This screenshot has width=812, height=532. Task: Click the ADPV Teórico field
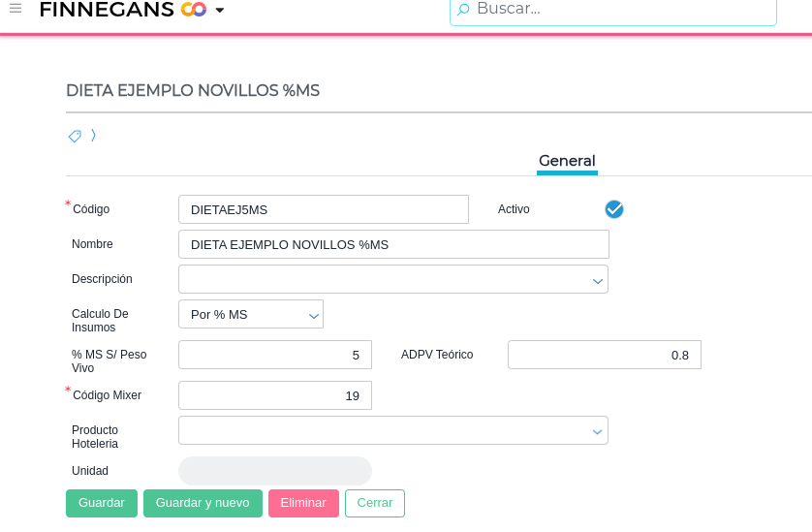pyautogui.click(x=604, y=355)
